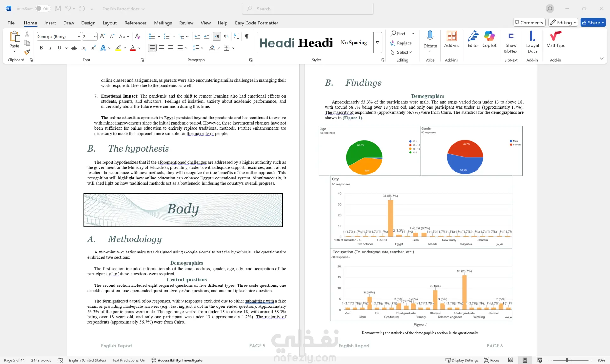Click the Comments button
The width and height of the screenshot is (610, 364).
(529, 23)
